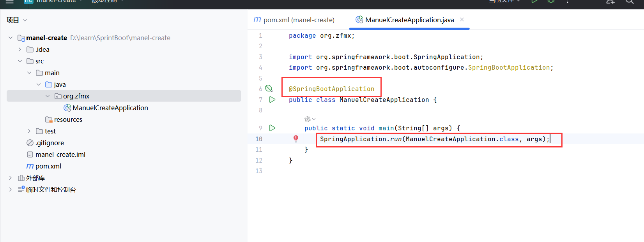This screenshot has width=644, height=242.
Task: Collapse the manel-create project root node
Action: click(11, 38)
